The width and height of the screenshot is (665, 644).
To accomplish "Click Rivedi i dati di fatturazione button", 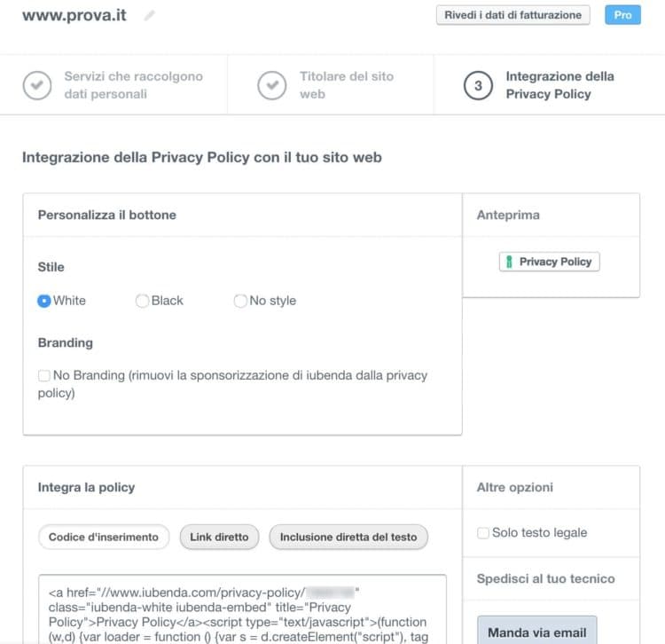I will [x=512, y=15].
